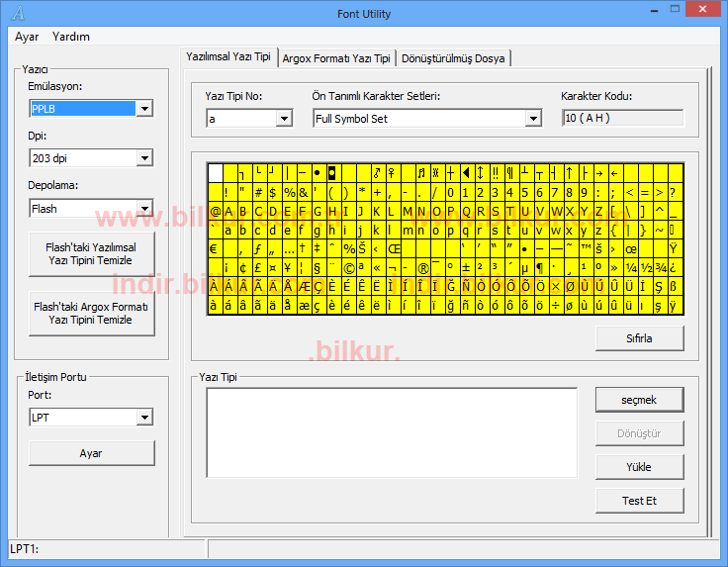Click the @ symbol in the character grid
The width and height of the screenshot is (728, 567).
click(216, 212)
